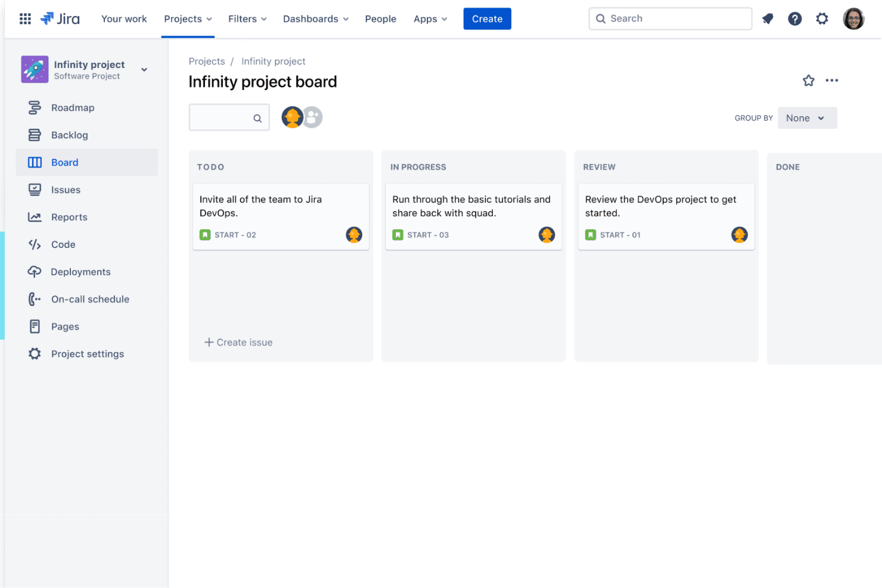Image resolution: width=882 pixels, height=588 pixels.
Task: Click story type icon on START - 02
Action: [205, 235]
